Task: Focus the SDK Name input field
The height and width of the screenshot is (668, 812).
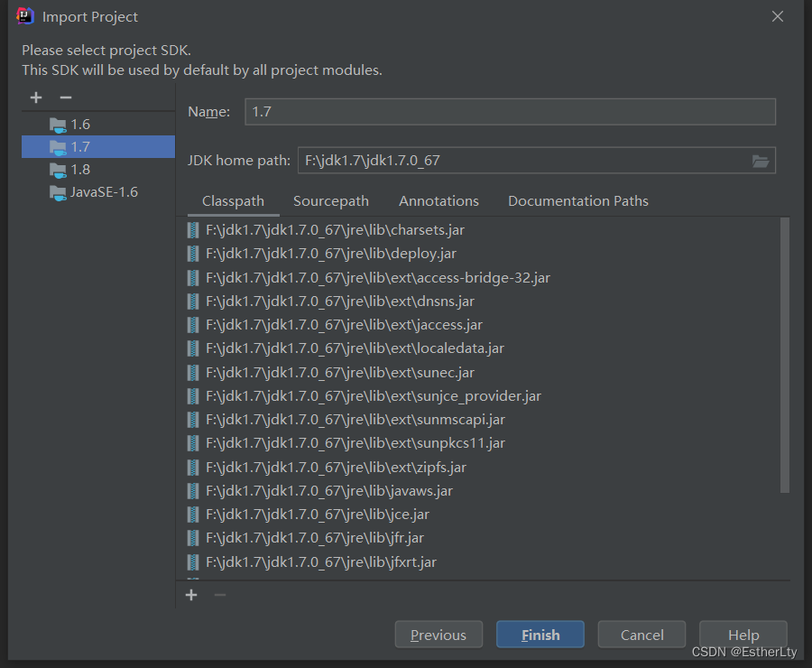Action: 510,112
